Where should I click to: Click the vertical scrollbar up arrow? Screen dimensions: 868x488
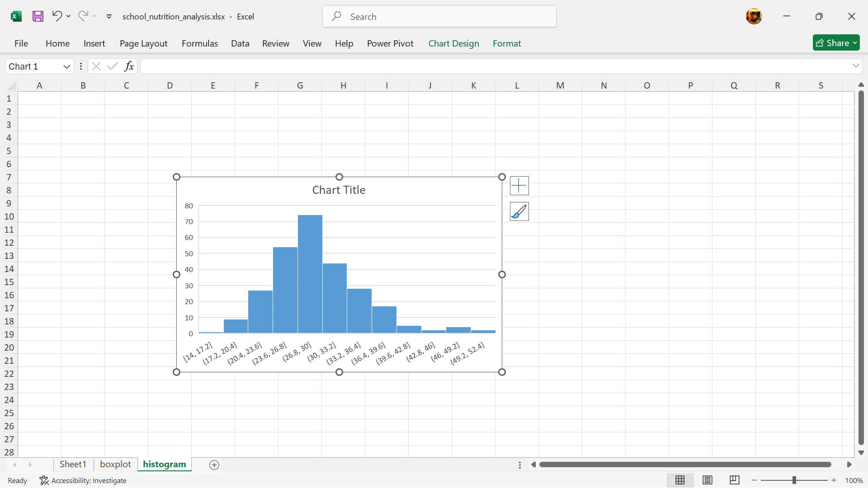pyautogui.click(x=861, y=85)
